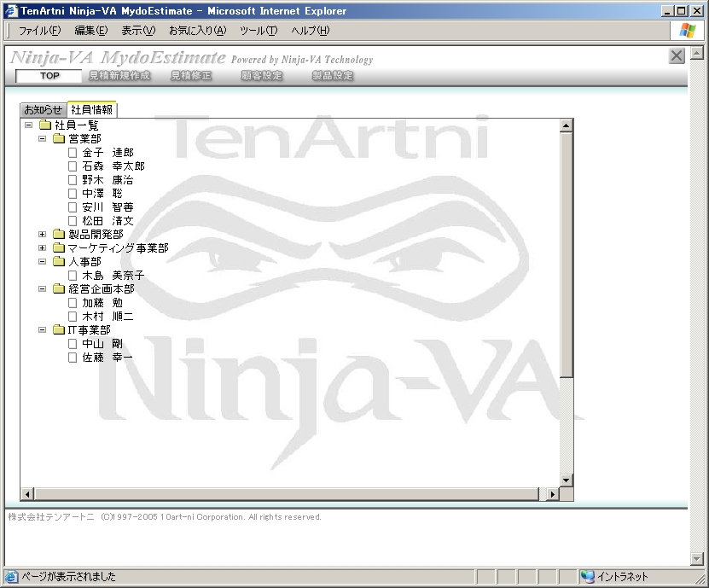Screen dimensions: 709x588
Task: Click browser page scroll down arrow
Action: coord(697,559)
